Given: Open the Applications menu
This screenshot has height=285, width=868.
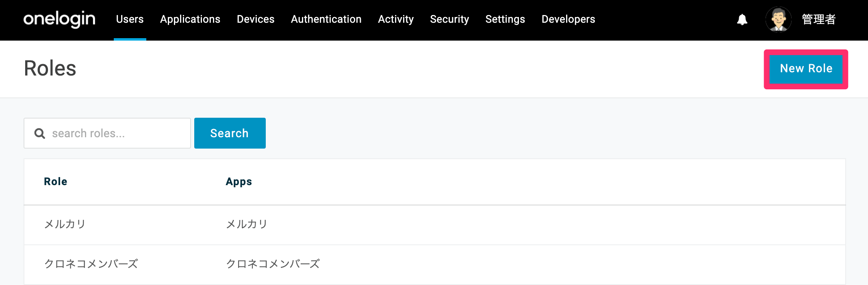Looking at the screenshot, I should tap(190, 19).
